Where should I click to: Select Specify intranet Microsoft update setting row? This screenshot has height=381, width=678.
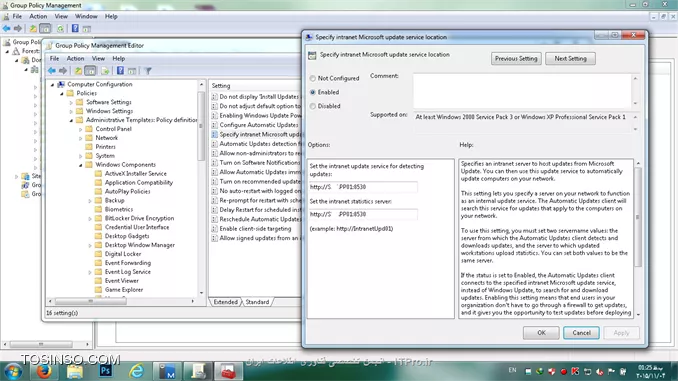[x=257, y=134]
